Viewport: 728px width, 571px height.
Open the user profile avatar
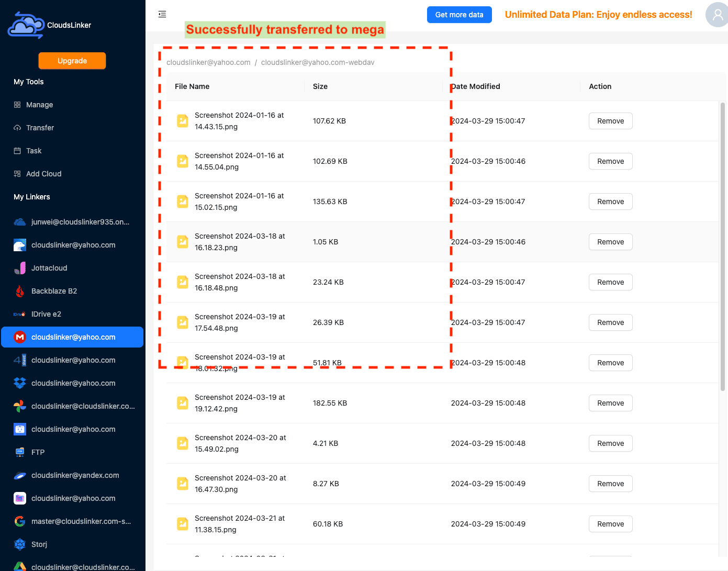coord(718,15)
